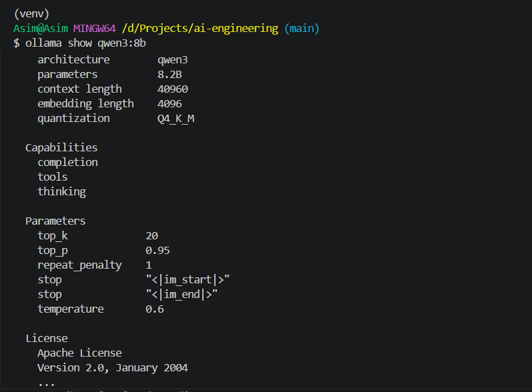
Task: Click the 'context length' label
Action: [x=79, y=89]
